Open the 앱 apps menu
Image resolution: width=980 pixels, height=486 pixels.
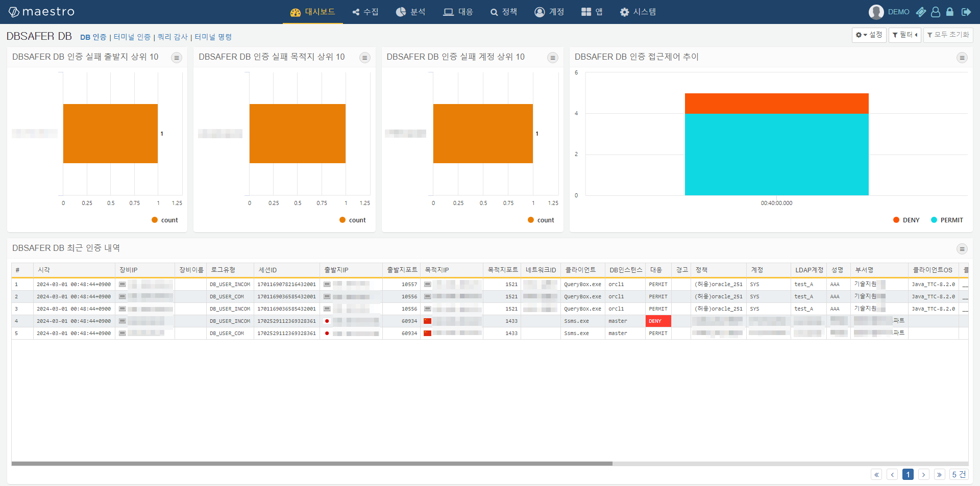tap(592, 12)
